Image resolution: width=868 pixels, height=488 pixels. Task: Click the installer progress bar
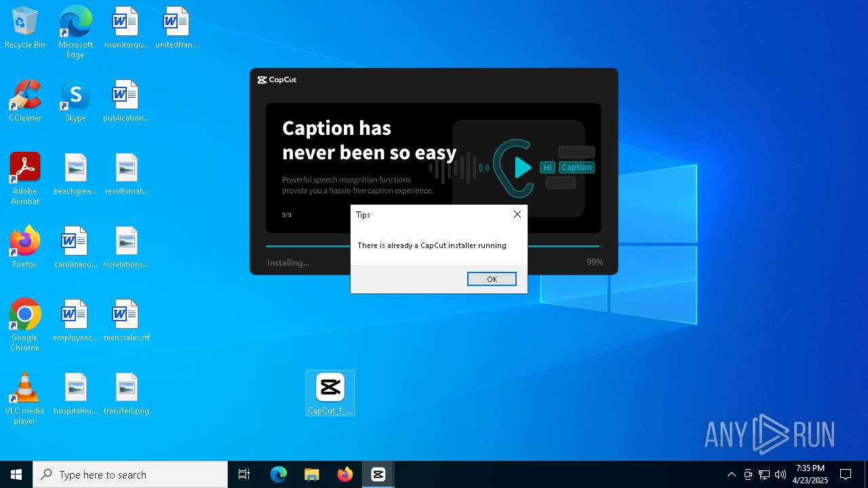click(433, 246)
